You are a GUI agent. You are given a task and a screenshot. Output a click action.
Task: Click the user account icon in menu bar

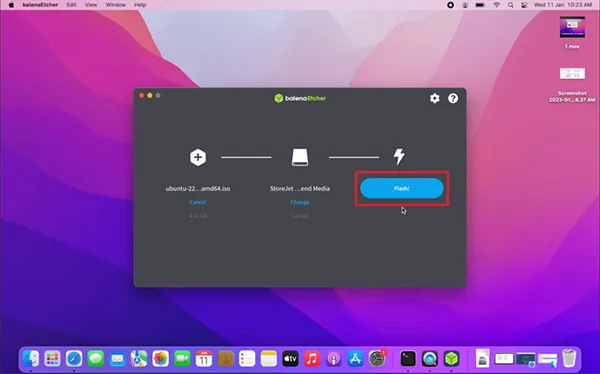click(465, 5)
